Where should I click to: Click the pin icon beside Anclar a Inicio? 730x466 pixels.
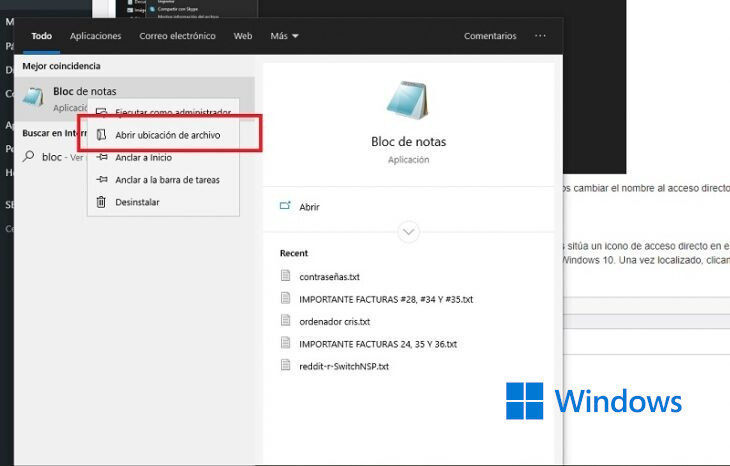click(x=102, y=157)
